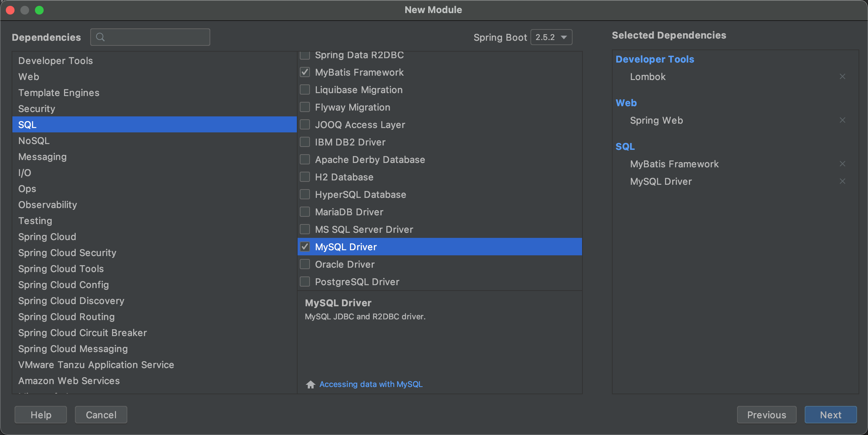The height and width of the screenshot is (435, 868).
Task: Check the HyperSQL Database checkbox
Action: coord(305,195)
